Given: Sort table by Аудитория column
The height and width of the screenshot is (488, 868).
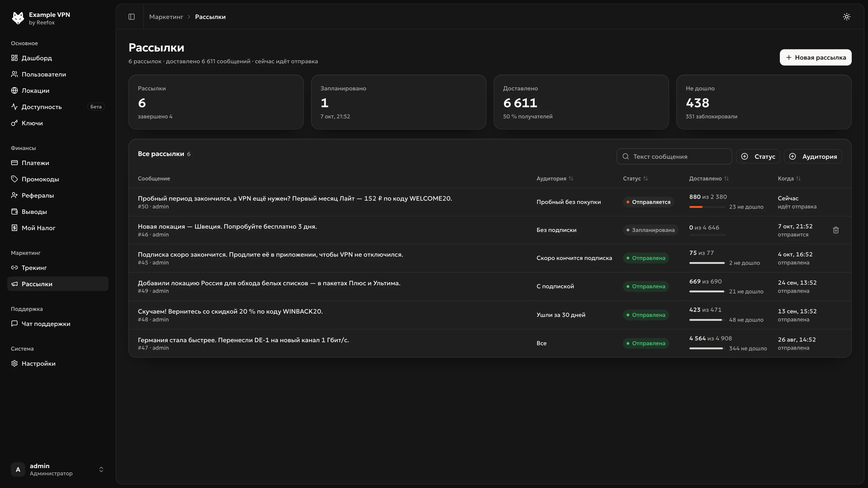Looking at the screenshot, I should pyautogui.click(x=555, y=179).
